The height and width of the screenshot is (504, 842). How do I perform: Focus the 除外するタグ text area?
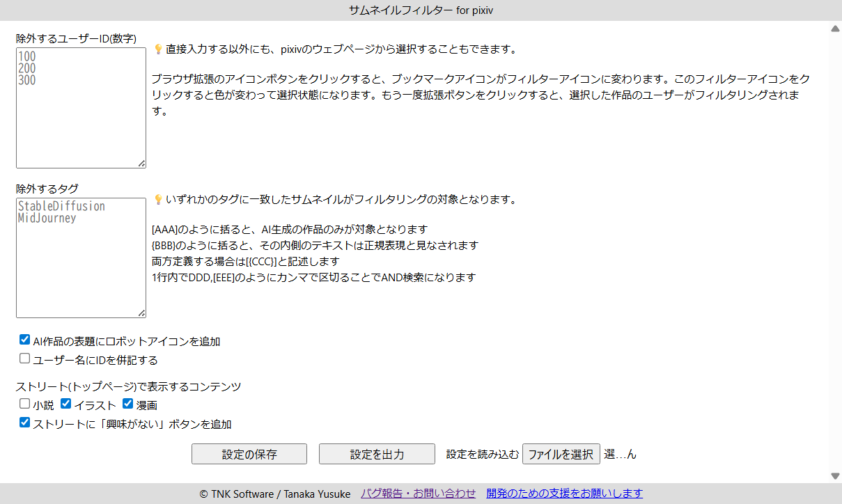(81, 258)
